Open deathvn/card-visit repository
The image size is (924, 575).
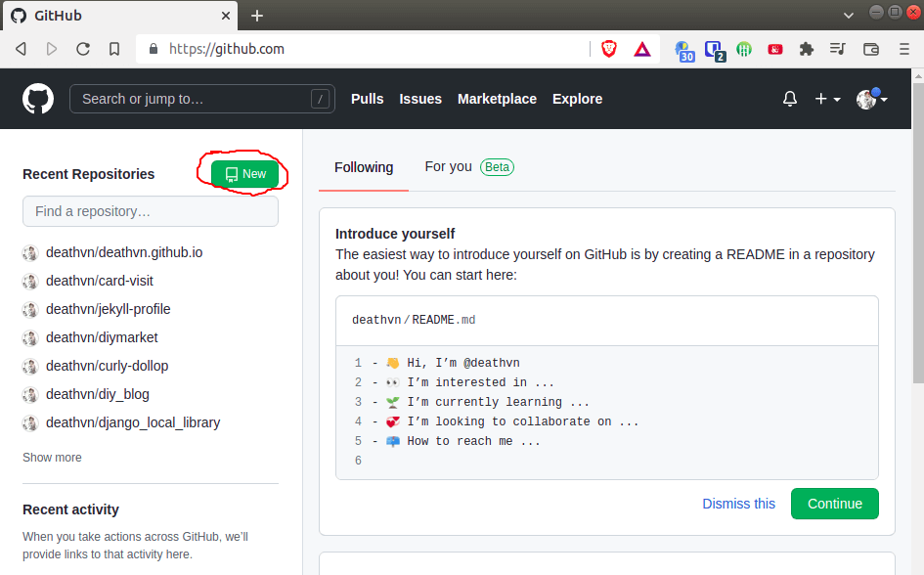coord(99,281)
